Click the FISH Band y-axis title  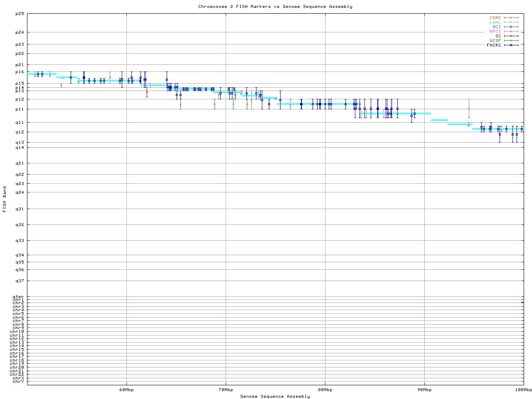[x=5, y=199]
